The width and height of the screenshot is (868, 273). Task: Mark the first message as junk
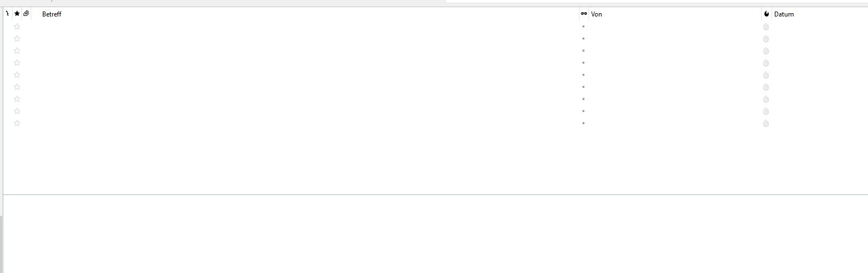click(766, 26)
